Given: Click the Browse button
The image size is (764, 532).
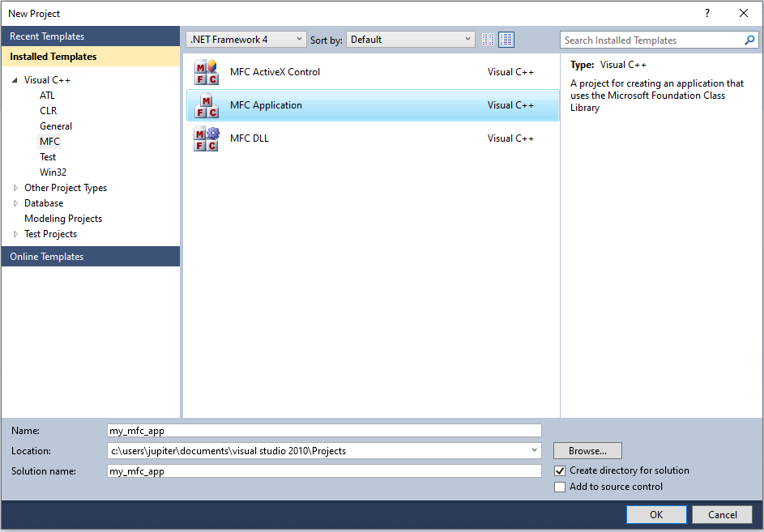Looking at the screenshot, I should (587, 450).
